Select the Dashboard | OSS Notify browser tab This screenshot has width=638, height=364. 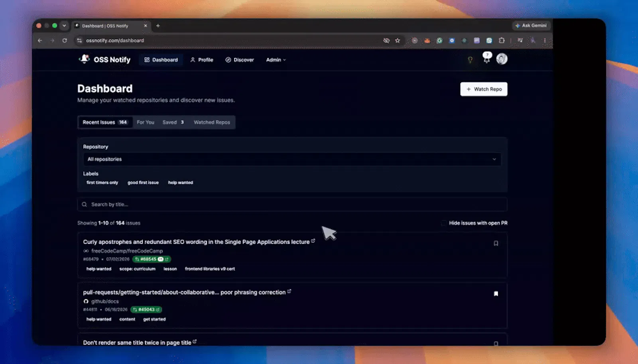click(111, 26)
